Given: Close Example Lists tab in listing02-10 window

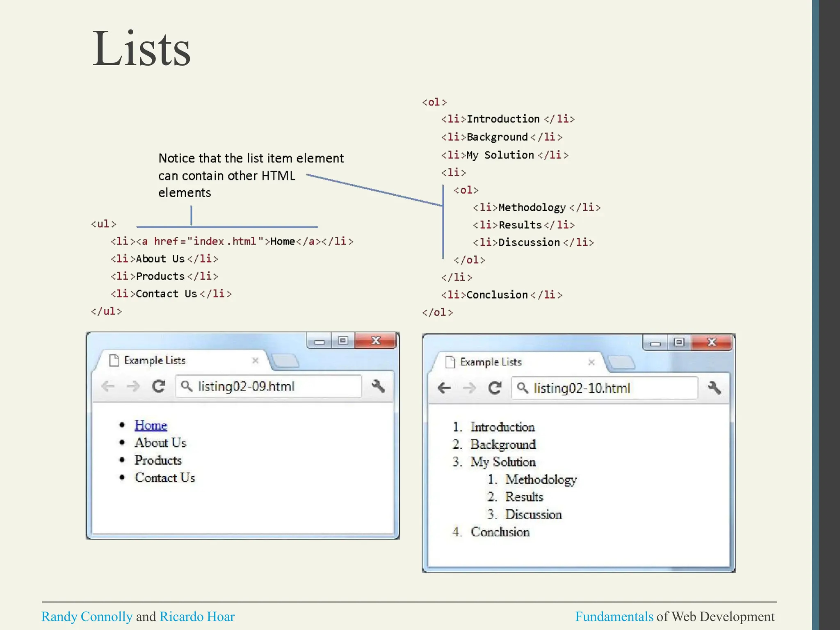Looking at the screenshot, I should [x=591, y=362].
